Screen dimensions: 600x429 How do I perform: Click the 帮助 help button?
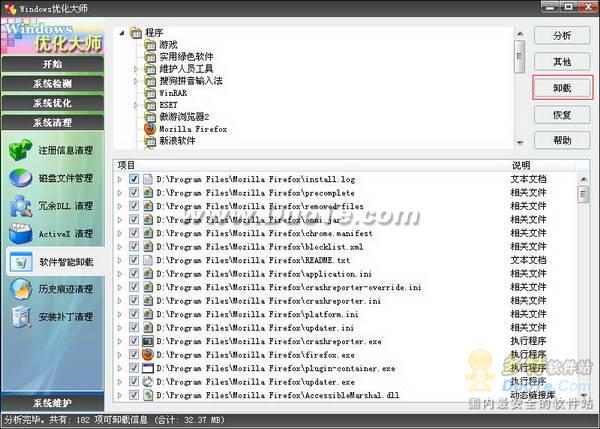point(562,140)
